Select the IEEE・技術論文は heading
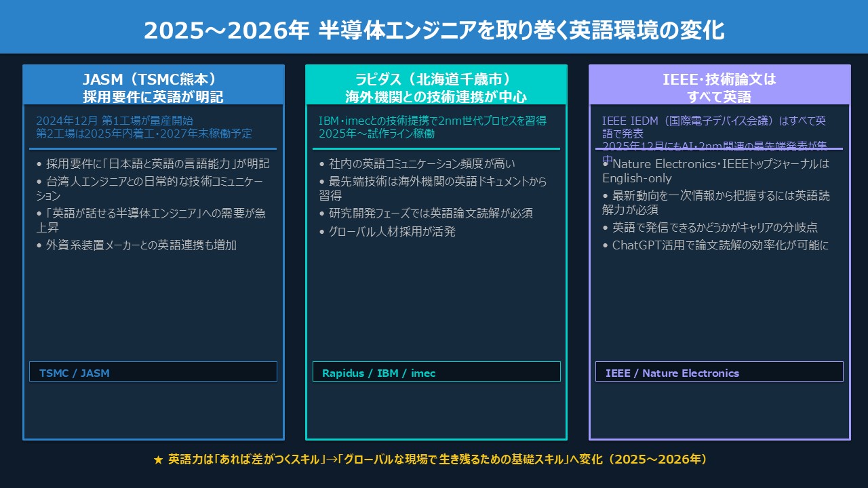The height and width of the screenshot is (488, 868). [x=719, y=79]
